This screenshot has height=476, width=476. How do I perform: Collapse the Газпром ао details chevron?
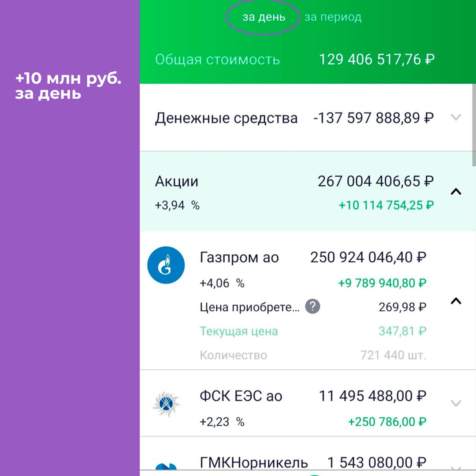coord(456,301)
